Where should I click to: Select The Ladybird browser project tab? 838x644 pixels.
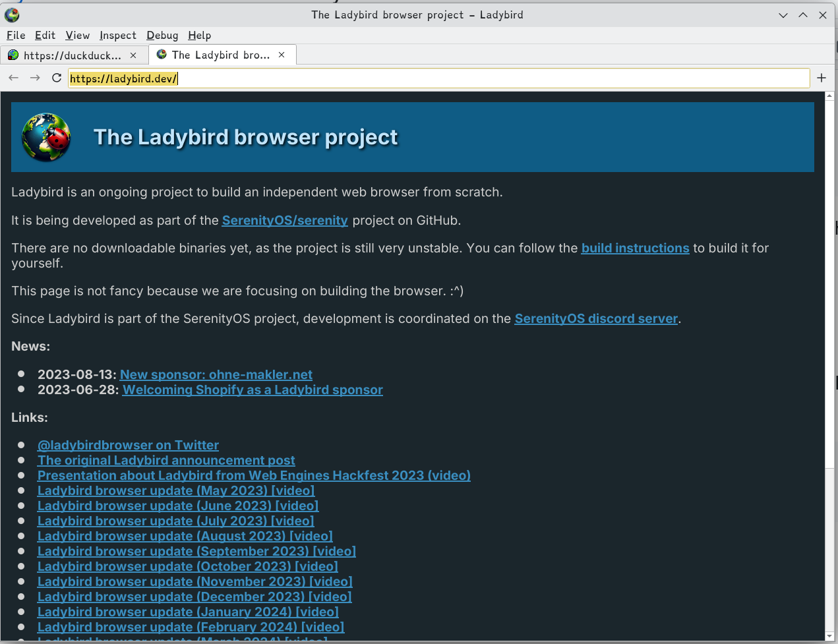(222, 55)
